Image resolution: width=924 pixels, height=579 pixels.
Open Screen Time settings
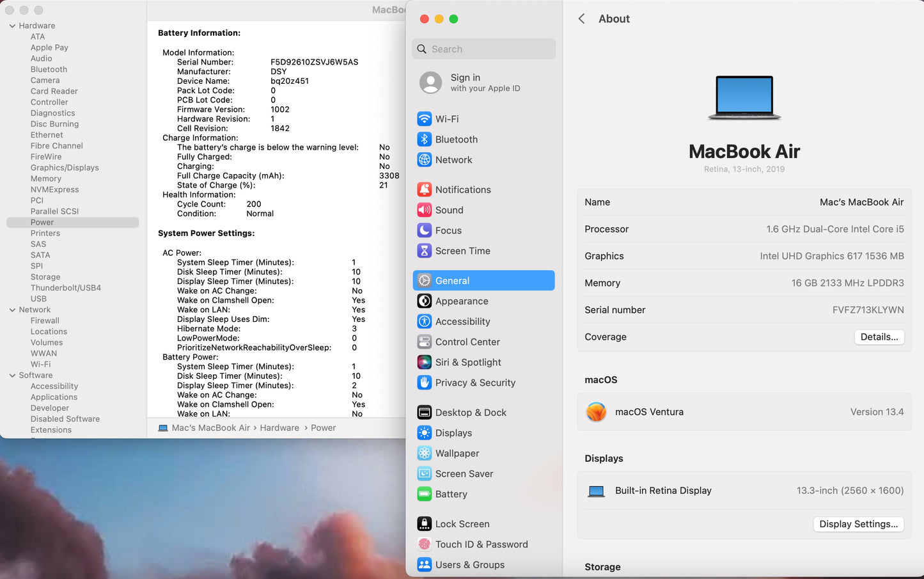click(x=462, y=251)
